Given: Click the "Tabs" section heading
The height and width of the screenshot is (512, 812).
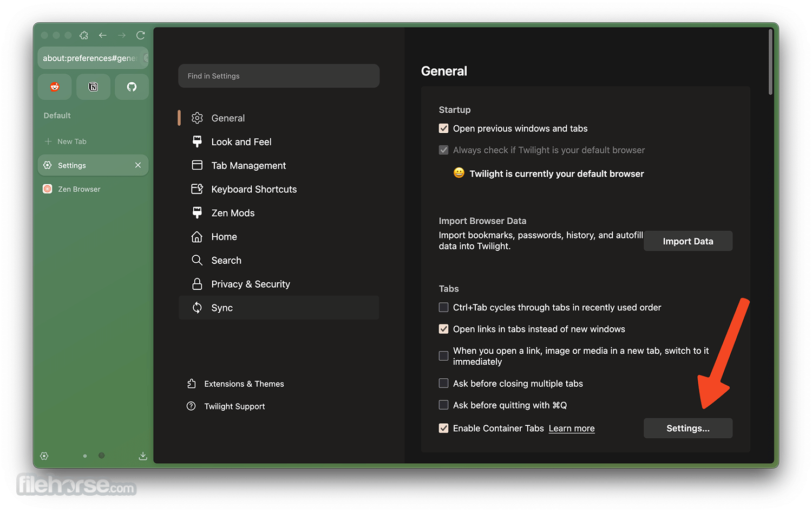Looking at the screenshot, I should tap(449, 289).
